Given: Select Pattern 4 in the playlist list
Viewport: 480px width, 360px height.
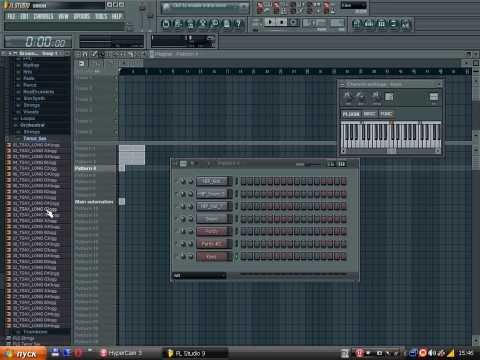Looking at the screenshot, I should point(85,168).
